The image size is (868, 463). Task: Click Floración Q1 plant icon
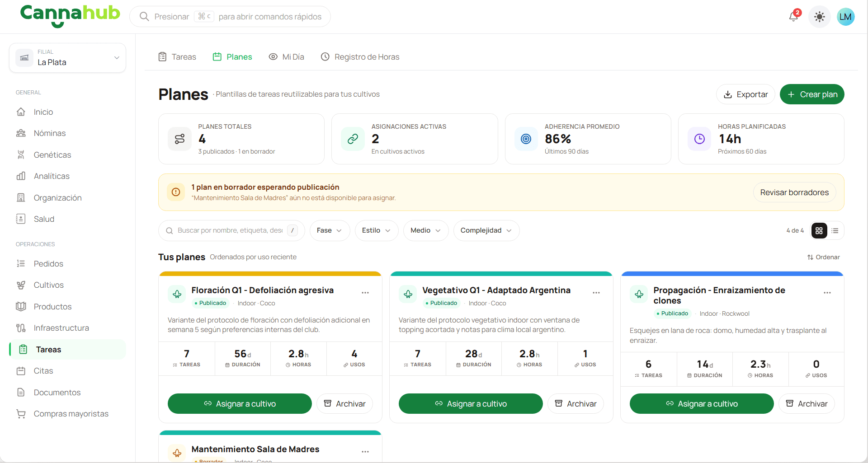point(177,294)
